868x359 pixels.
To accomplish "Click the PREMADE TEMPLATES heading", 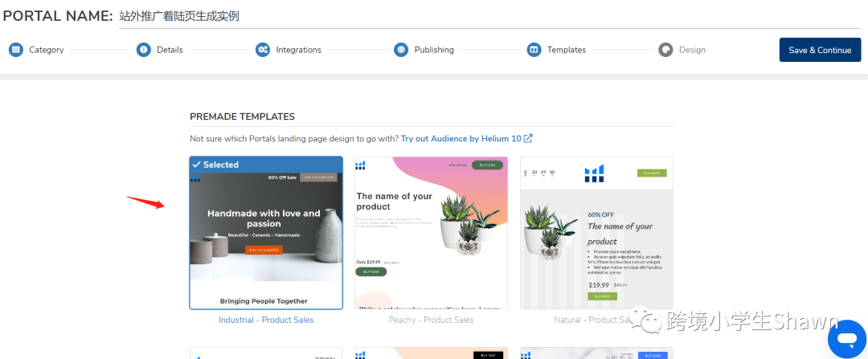I will [x=243, y=116].
